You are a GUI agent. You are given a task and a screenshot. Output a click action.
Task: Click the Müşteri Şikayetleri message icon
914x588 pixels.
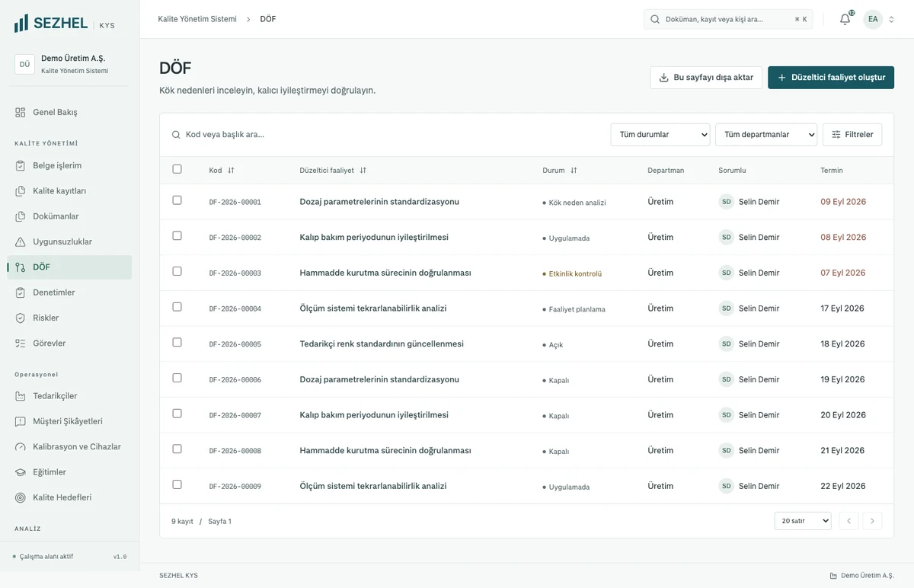coord(21,421)
